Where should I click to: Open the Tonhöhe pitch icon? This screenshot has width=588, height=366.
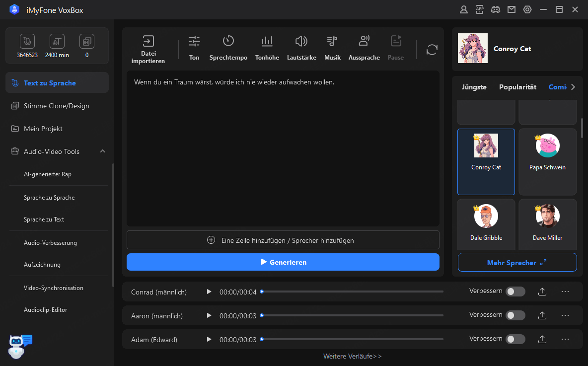click(x=267, y=42)
